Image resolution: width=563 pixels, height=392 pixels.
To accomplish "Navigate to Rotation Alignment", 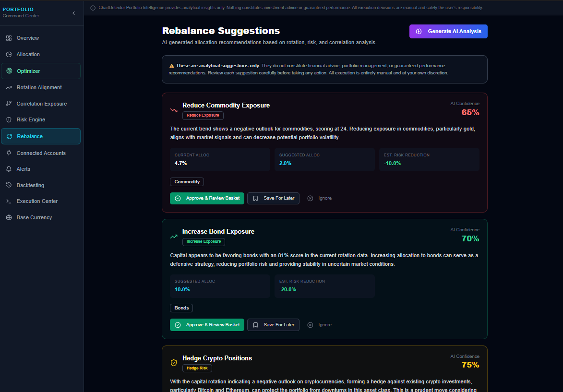I will click(x=41, y=88).
